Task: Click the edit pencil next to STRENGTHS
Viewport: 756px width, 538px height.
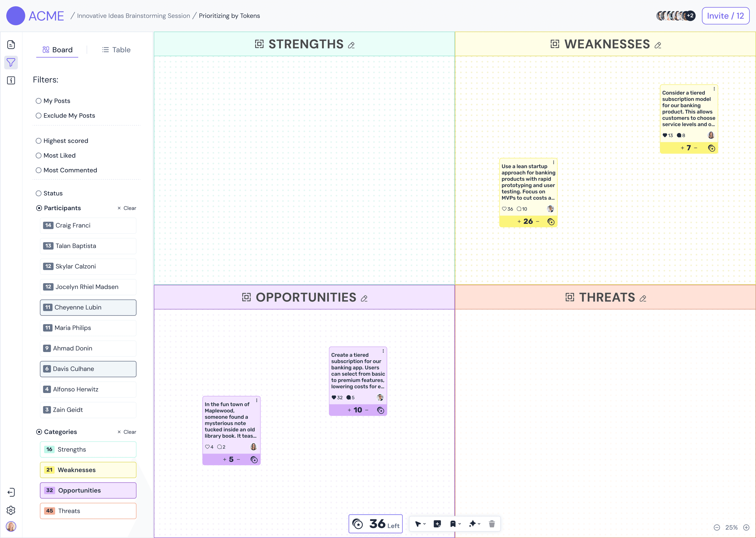Action: (x=351, y=45)
